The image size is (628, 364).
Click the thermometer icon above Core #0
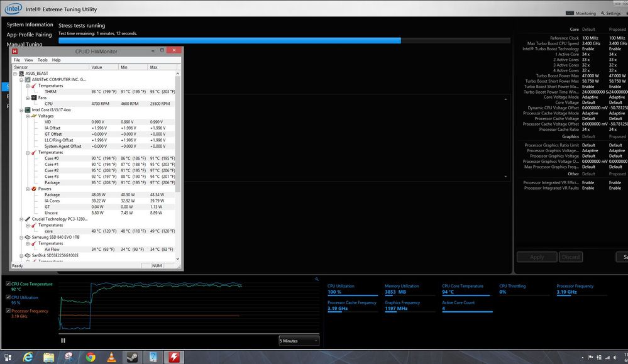click(x=34, y=153)
